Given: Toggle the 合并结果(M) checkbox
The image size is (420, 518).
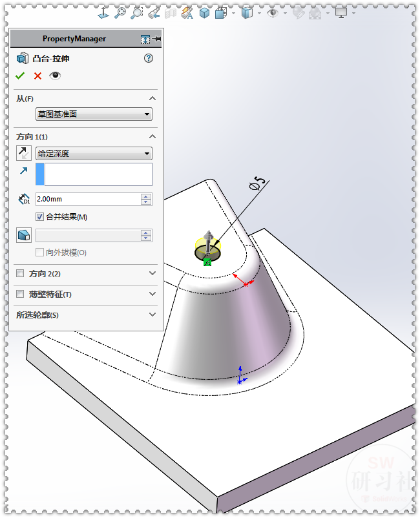Looking at the screenshot, I should [x=39, y=217].
